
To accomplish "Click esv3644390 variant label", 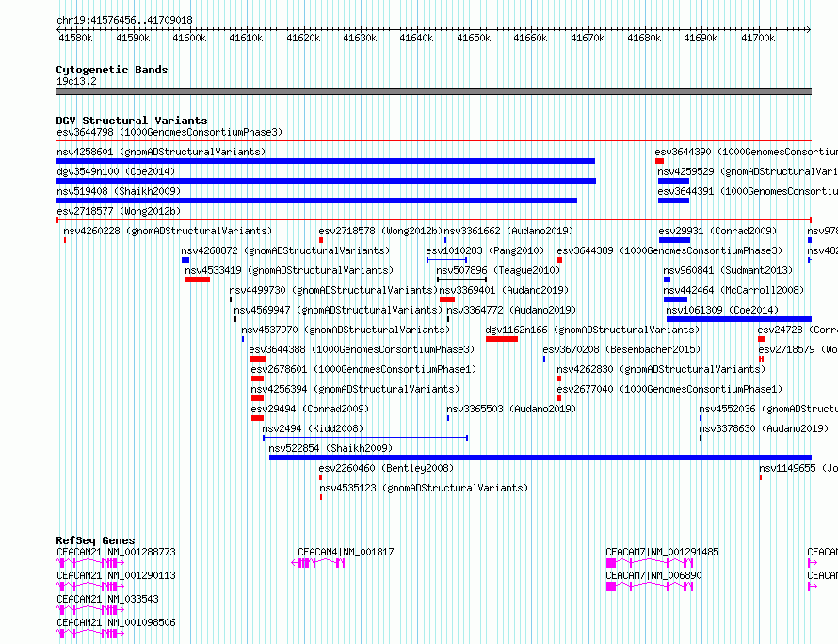I will coord(746,152).
